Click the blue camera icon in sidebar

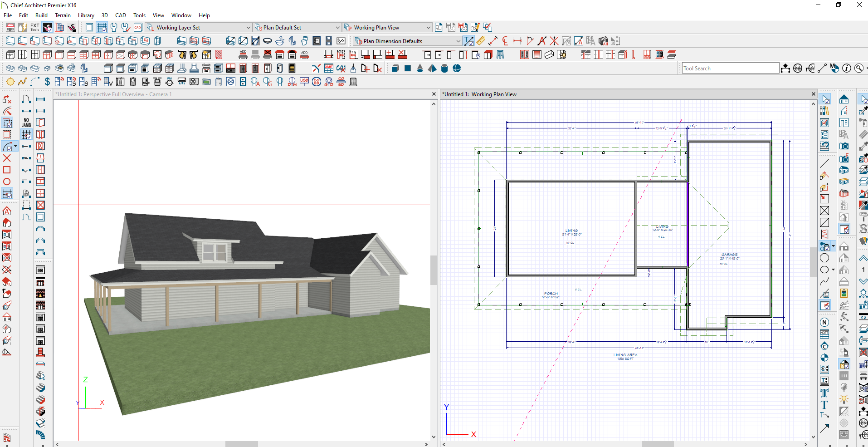(844, 146)
